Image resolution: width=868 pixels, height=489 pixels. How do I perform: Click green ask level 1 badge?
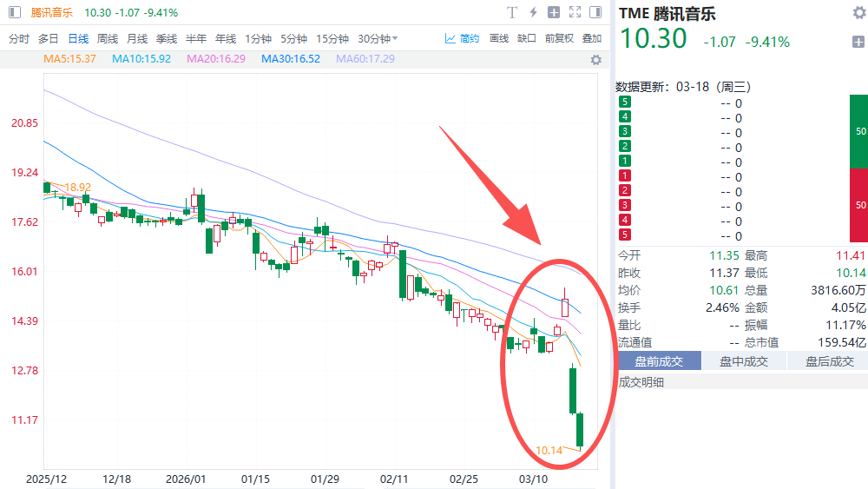[625, 161]
